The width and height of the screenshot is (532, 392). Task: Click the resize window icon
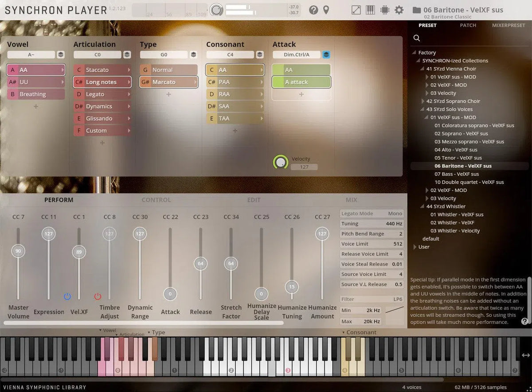(356, 9)
